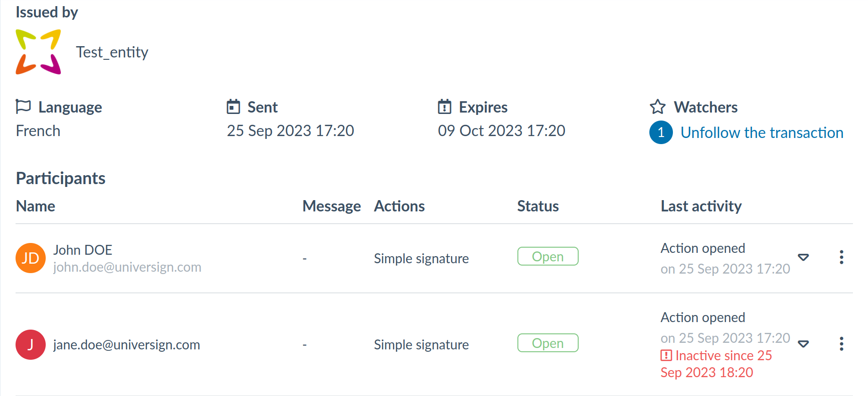
Task: Click the Watchers star icon
Action: 657,107
